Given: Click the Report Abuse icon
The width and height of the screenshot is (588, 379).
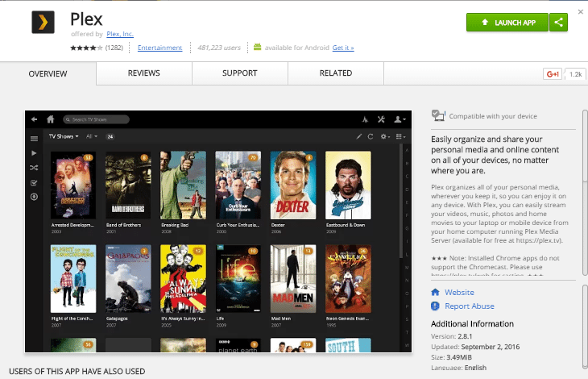Looking at the screenshot, I should tap(435, 306).
